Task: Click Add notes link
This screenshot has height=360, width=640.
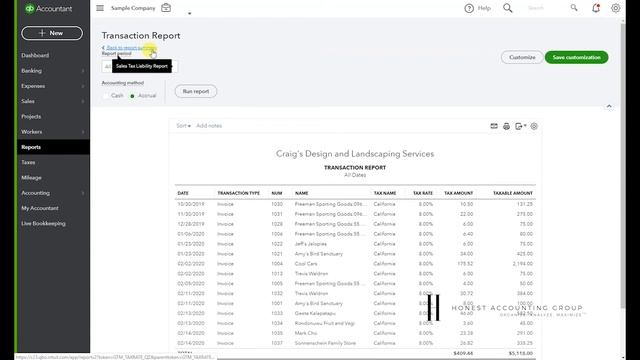Action: [209, 126]
